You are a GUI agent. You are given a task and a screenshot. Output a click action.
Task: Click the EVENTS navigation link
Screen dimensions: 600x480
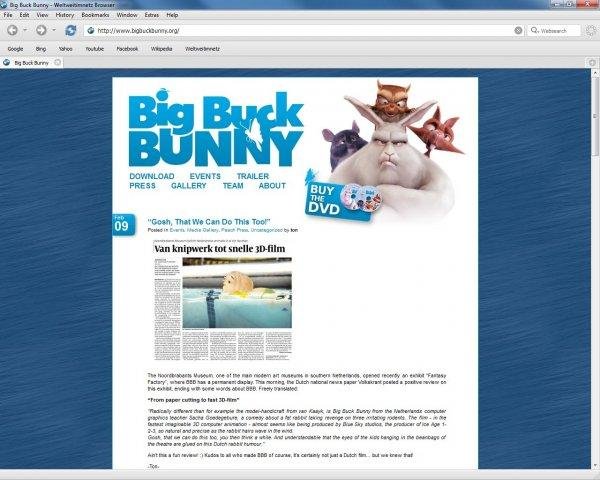pyautogui.click(x=205, y=176)
